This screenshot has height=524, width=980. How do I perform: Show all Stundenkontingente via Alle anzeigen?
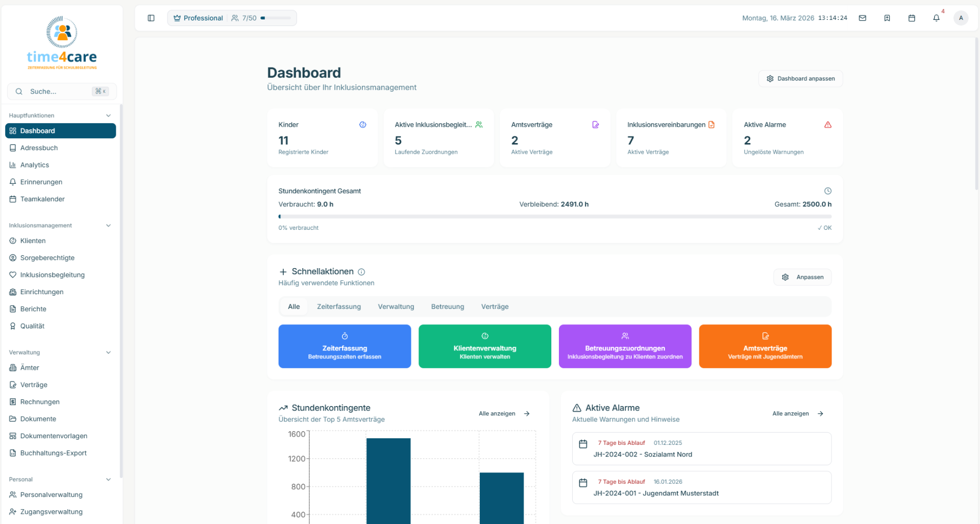pos(505,414)
